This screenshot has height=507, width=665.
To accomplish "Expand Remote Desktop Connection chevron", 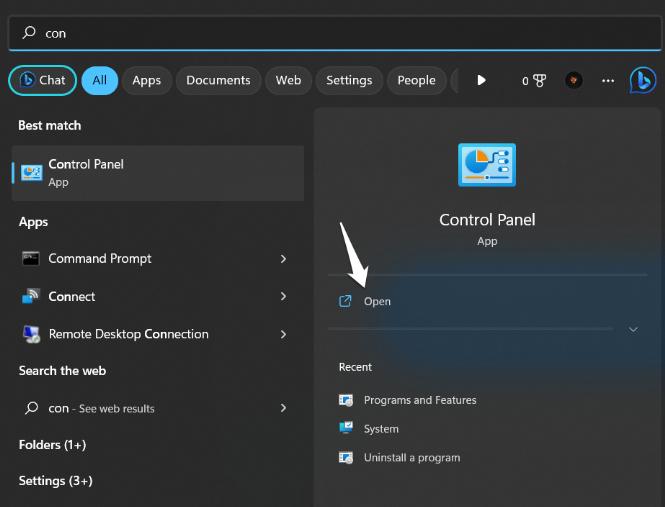I will click(x=283, y=334).
